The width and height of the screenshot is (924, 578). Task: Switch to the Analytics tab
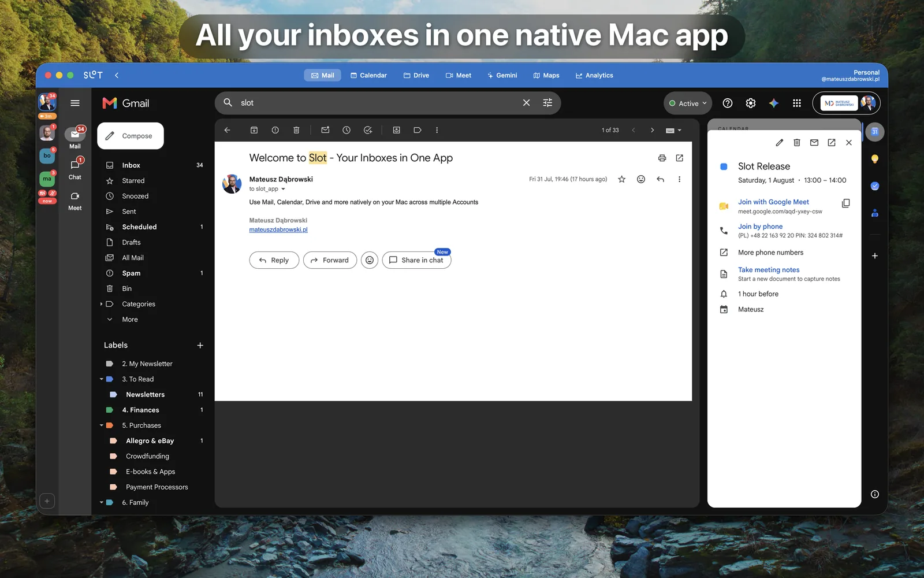click(x=594, y=75)
